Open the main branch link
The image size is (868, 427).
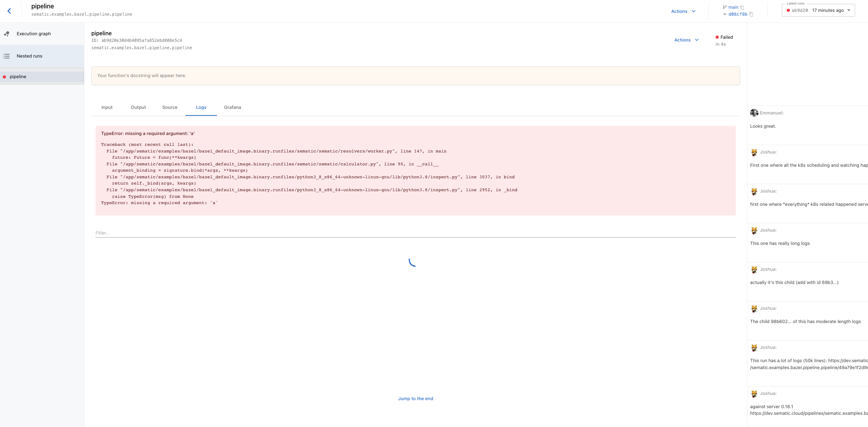(733, 7)
